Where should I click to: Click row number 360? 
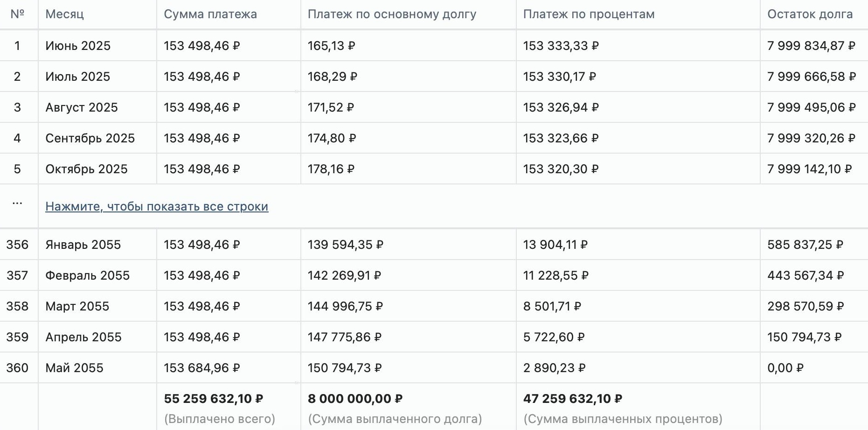(17, 368)
